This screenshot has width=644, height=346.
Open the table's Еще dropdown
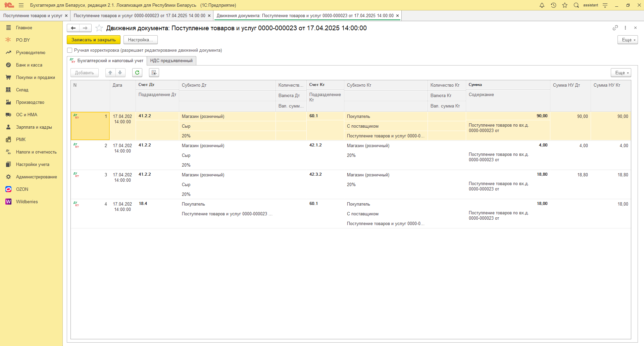pos(621,73)
